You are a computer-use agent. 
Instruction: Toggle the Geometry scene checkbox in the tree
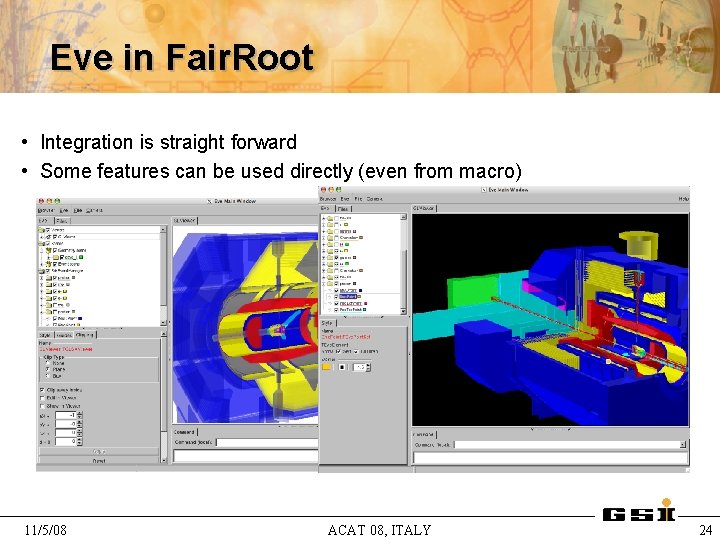(55, 250)
